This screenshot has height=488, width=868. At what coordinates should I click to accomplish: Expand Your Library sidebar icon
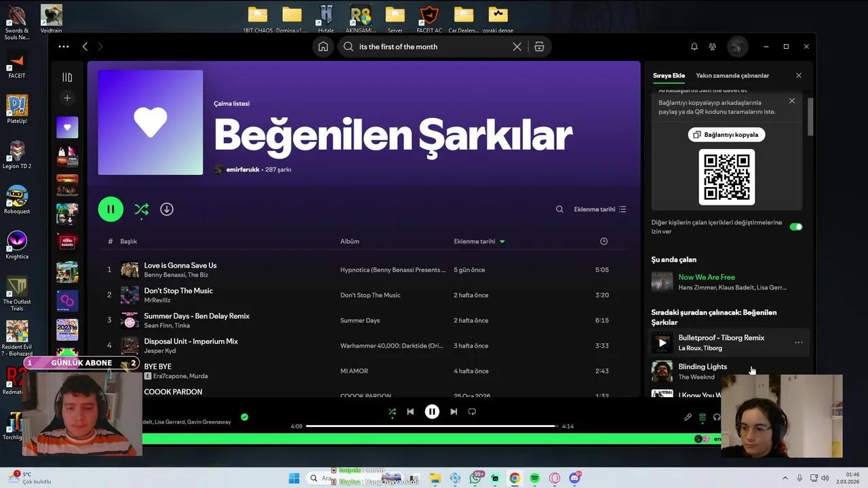pos(67,77)
